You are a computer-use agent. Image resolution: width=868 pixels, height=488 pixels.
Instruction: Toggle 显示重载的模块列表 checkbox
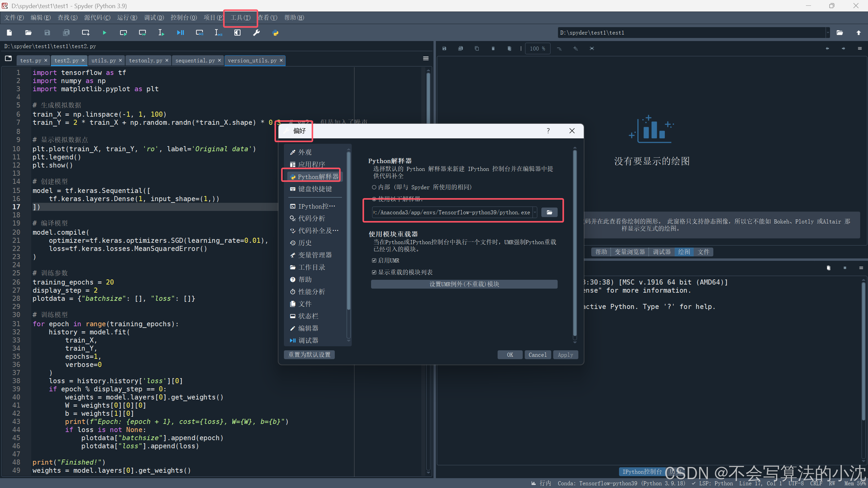[374, 272]
